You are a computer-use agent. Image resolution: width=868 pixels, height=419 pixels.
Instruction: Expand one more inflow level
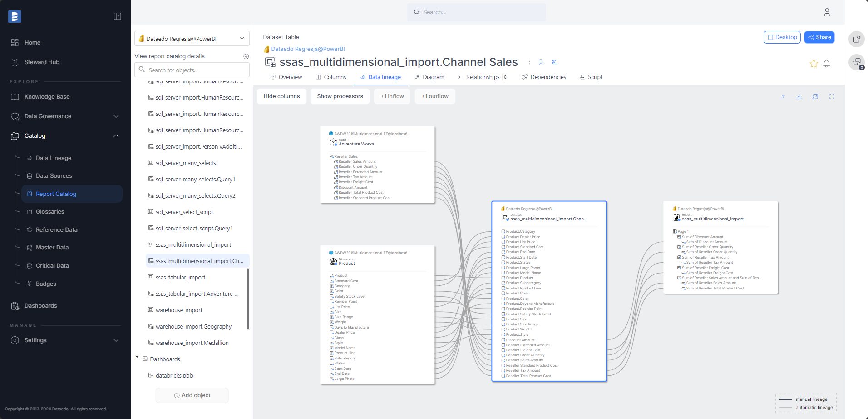tap(392, 96)
